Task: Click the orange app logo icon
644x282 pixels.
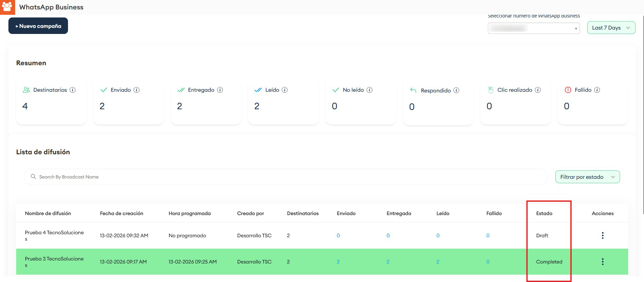Action: (x=7, y=7)
